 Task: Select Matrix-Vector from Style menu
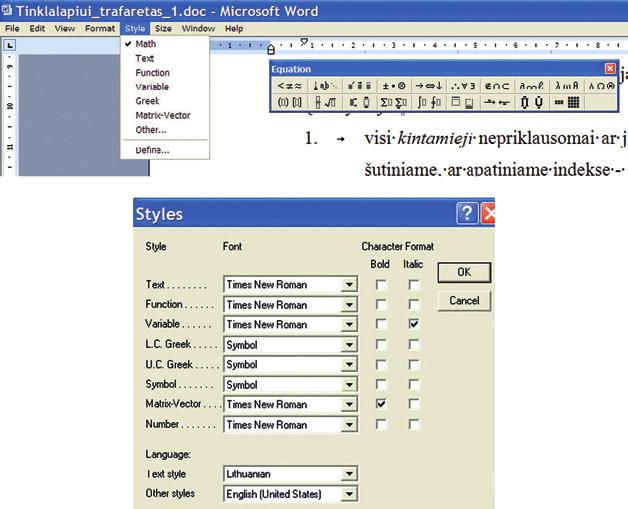(x=165, y=115)
